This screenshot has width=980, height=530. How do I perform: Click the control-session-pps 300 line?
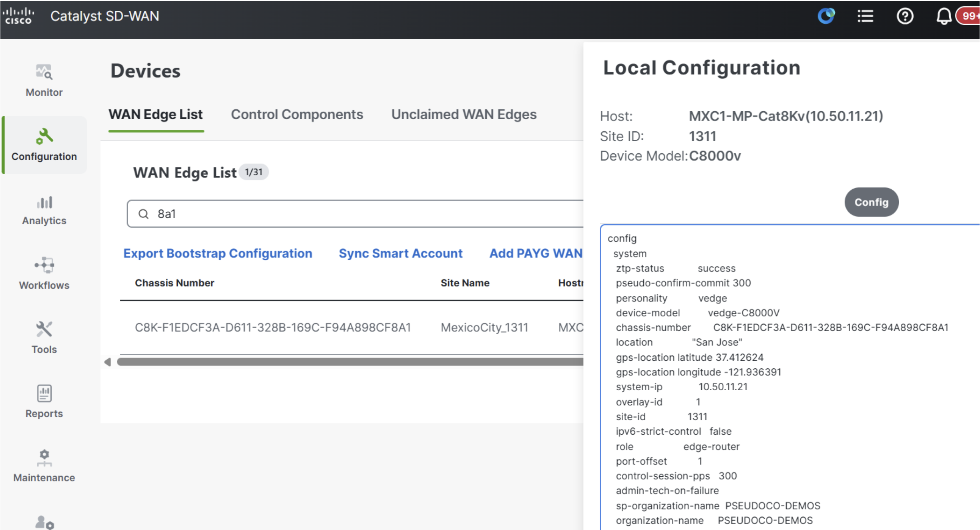point(676,476)
